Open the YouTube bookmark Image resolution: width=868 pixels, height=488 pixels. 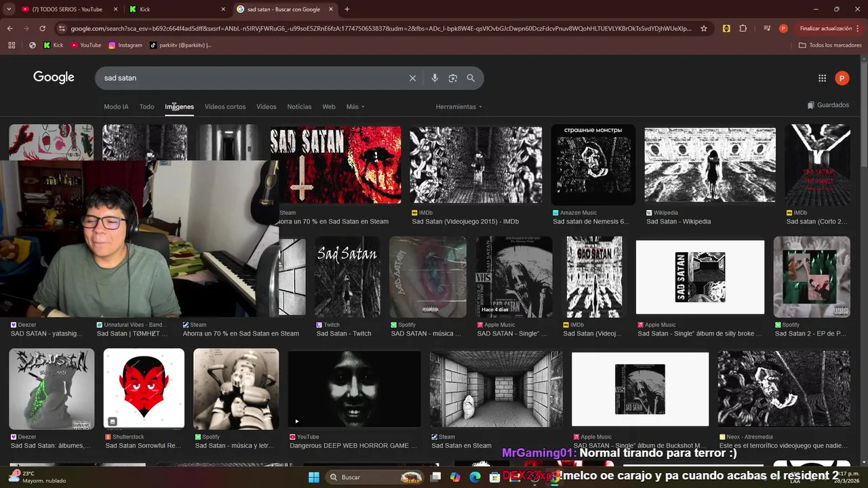click(86, 45)
